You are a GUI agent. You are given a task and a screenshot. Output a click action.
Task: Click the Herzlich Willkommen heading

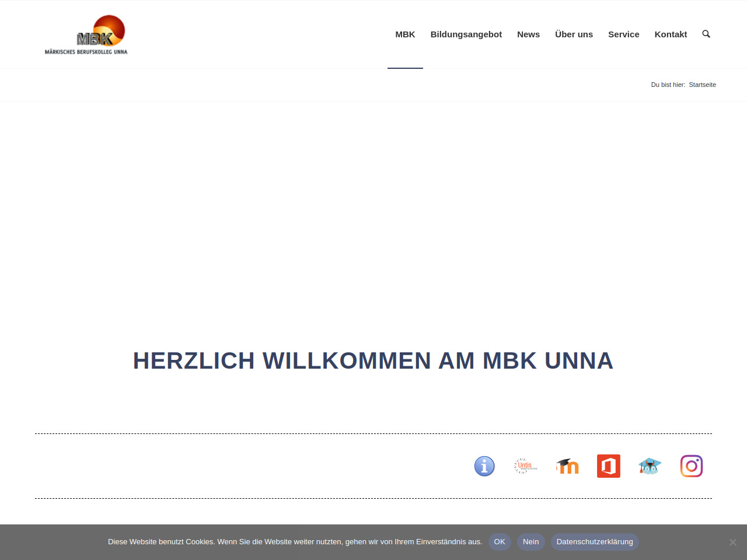pyautogui.click(x=373, y=360)
